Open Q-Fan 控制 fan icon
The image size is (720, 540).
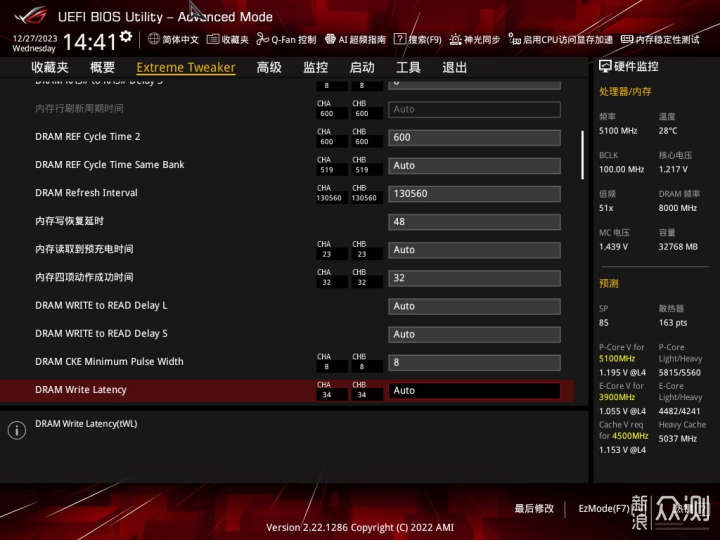[262, 39]
